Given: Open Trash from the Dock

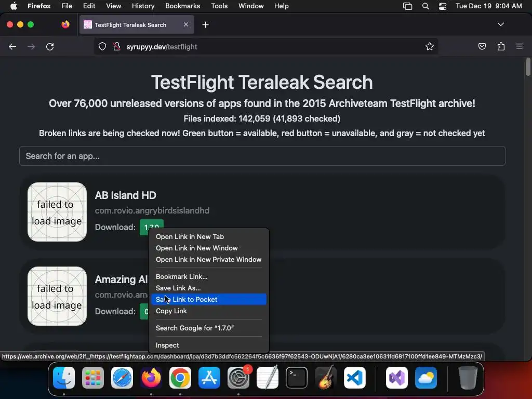Looking at the screenshot, I should tap(468, 378).
